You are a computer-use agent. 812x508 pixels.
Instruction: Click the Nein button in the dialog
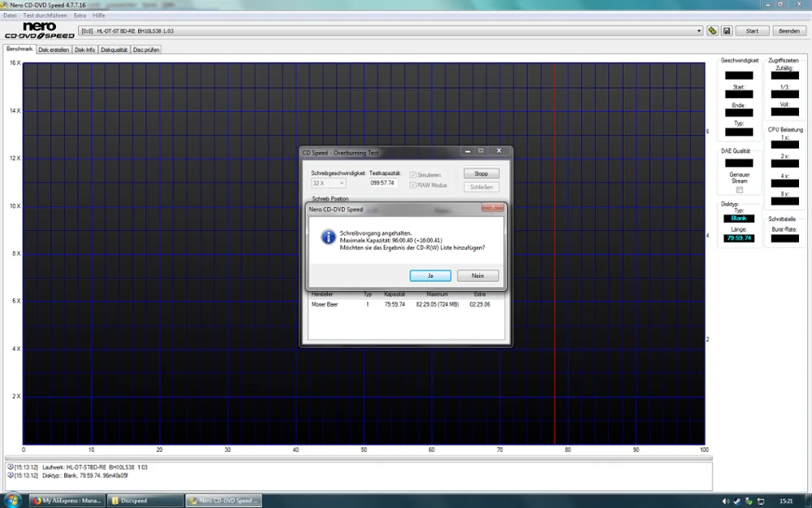(x=477, y=276)
